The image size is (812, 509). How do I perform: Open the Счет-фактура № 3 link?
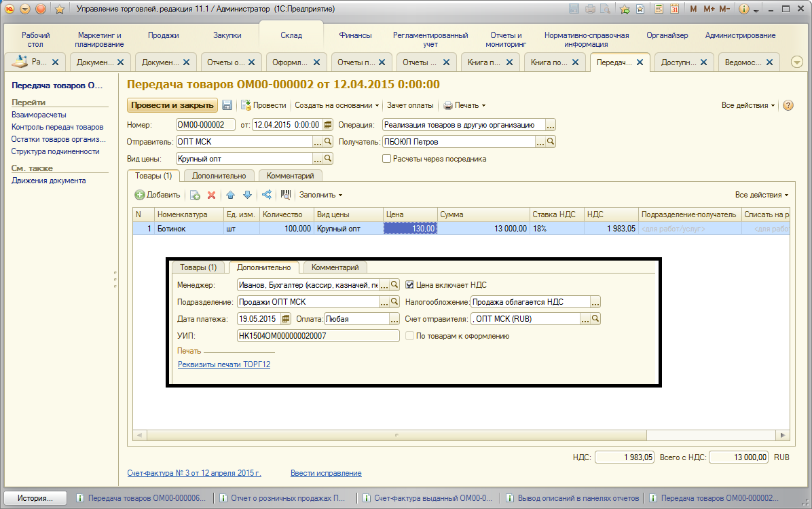pos(194,473)
